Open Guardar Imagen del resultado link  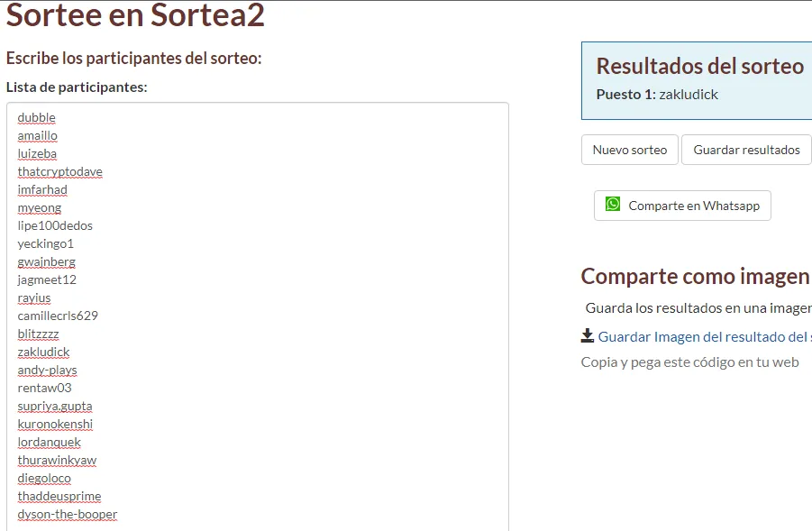[705, 337]
